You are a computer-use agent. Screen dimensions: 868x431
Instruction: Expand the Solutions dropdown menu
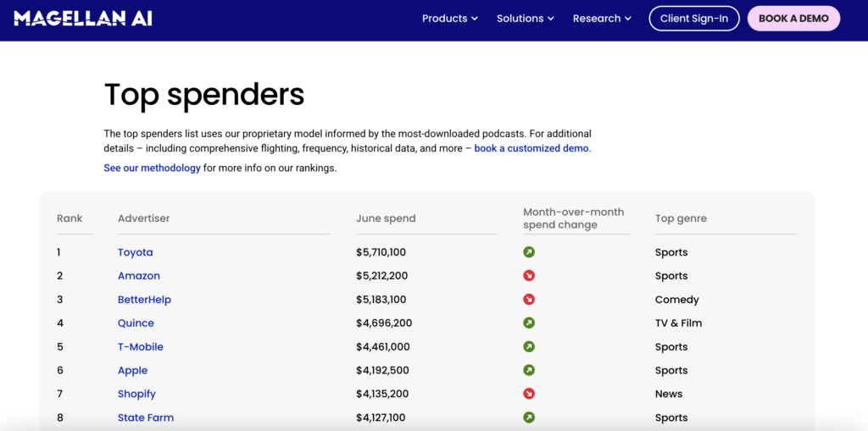[x=525, y=19]
